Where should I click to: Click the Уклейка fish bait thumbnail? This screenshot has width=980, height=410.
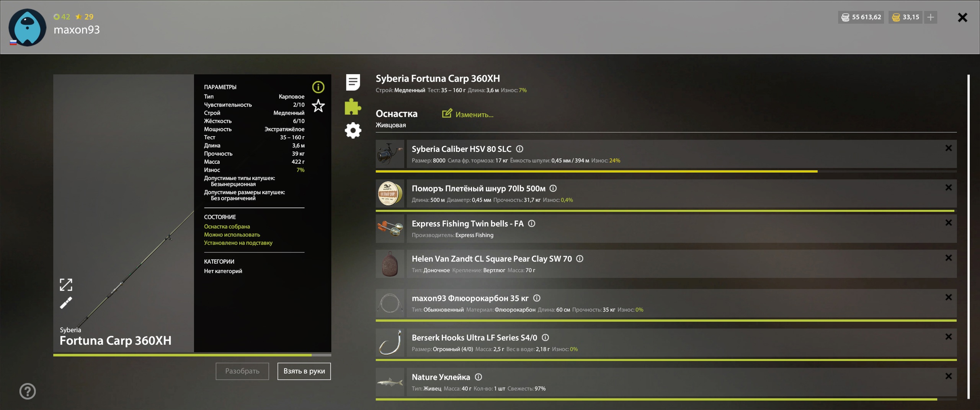pyautogui.click(x=390, y=382)
